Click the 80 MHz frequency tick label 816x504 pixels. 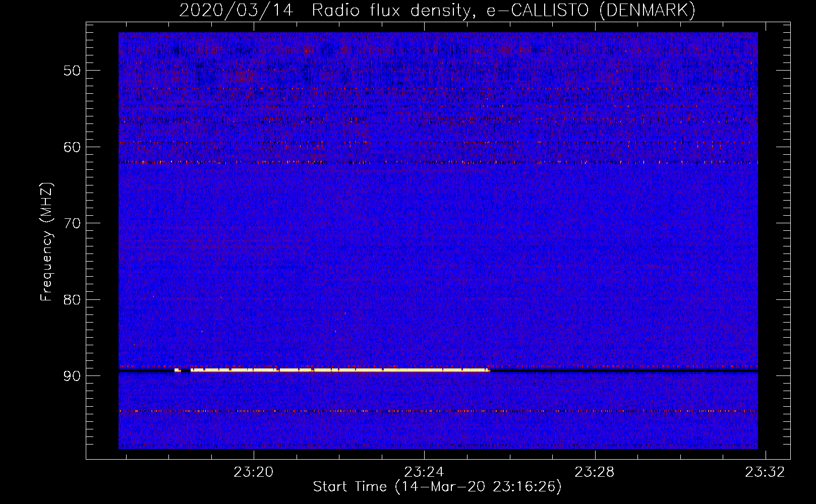point(72,300)
